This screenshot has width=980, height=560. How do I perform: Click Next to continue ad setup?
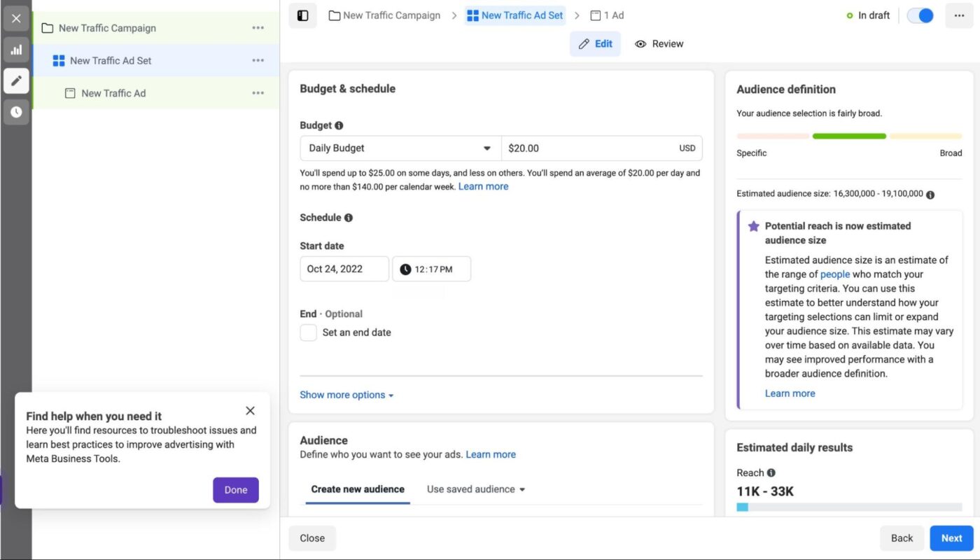[951, 538]
